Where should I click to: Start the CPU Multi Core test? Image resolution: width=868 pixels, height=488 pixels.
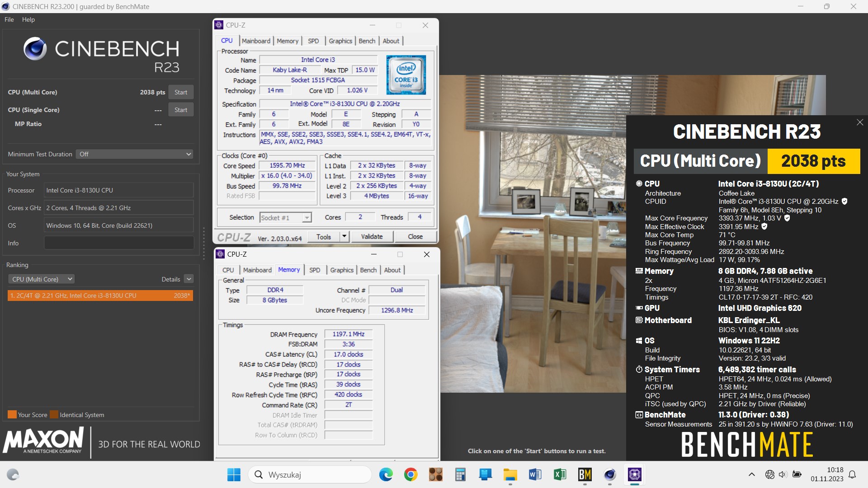click(x=181, y=92)
